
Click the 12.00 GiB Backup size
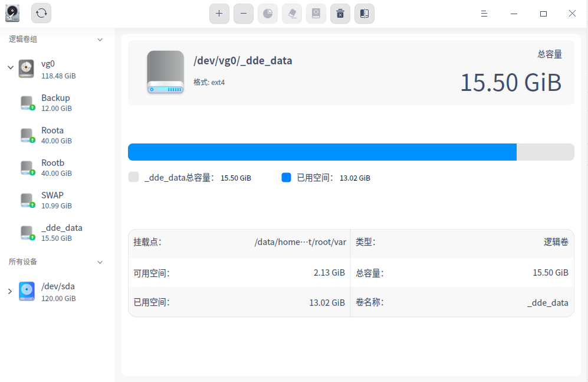coord(57,109)
